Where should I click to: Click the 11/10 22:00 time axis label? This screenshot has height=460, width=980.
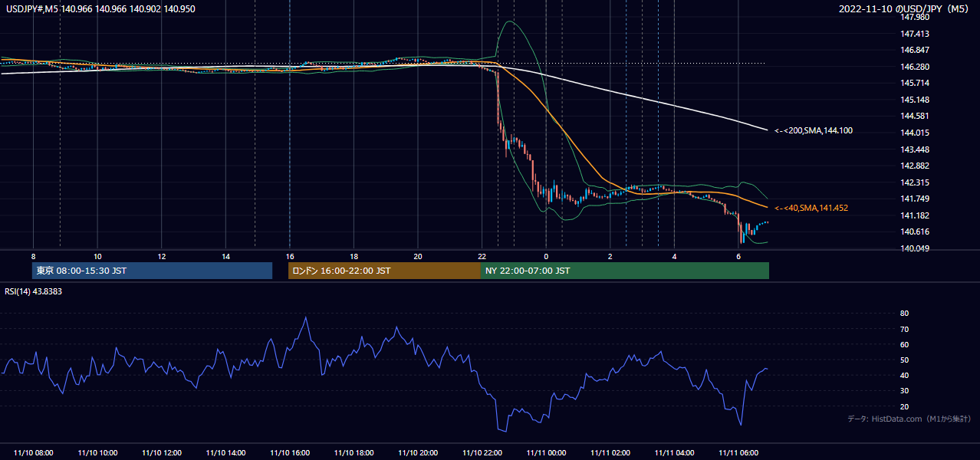click(x=482, y=453)
